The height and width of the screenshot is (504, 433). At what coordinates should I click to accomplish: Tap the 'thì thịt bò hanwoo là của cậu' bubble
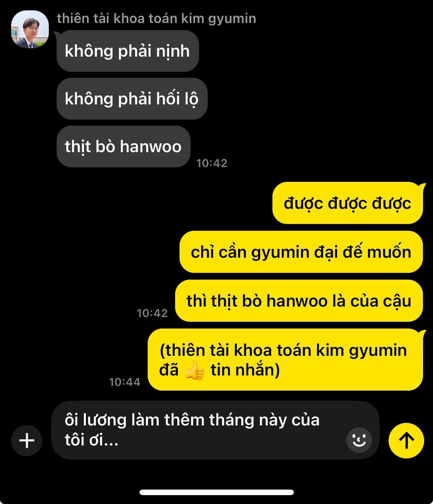(299, 301)
